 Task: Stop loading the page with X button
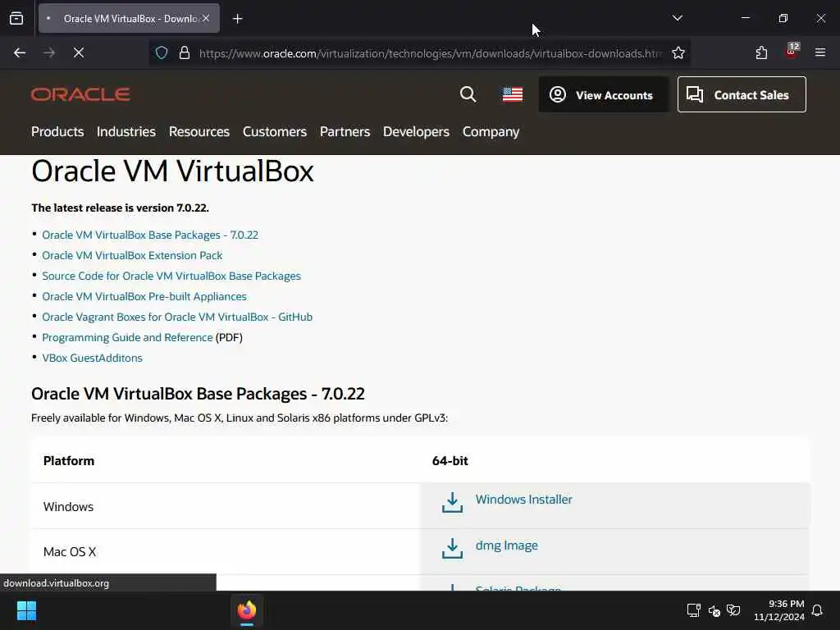pos(78,52)
